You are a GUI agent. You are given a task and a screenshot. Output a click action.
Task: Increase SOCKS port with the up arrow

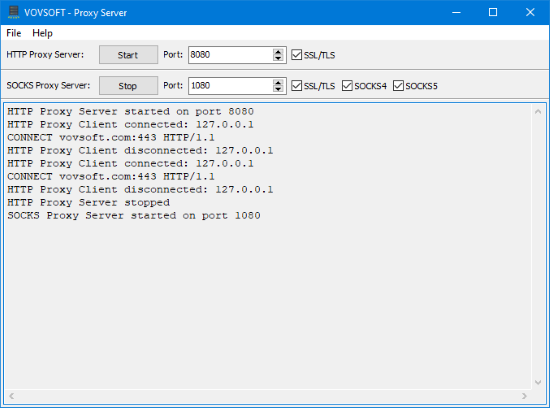[278, 82]
